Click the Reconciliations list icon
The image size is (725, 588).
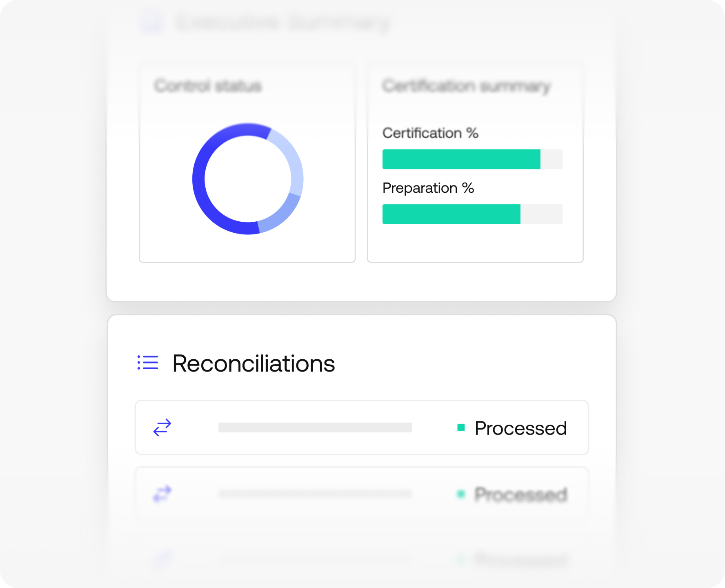tap(148, 363)
